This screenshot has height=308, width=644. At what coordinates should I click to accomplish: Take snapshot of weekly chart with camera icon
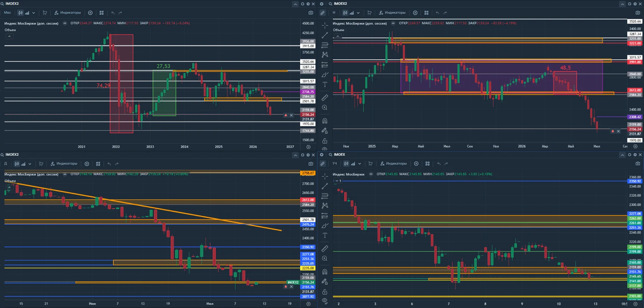pyautogui.click(x=638, y=13)
